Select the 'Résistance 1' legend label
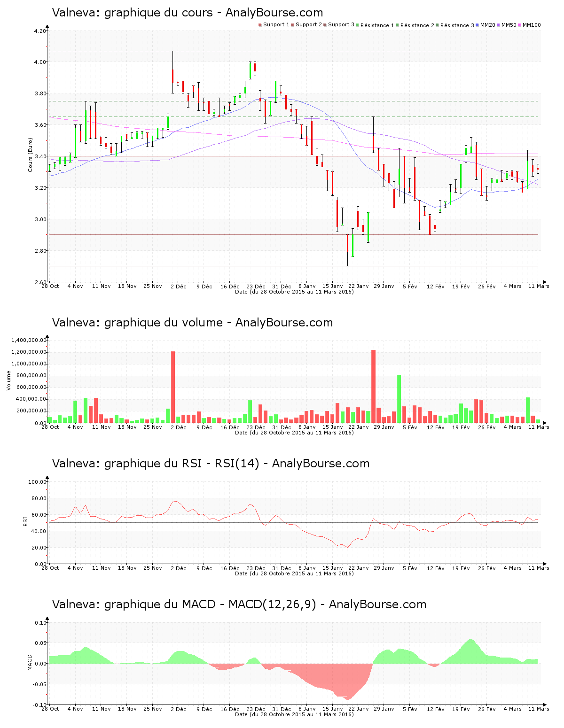This screenshot has height=728, width=564. click(x=377, y=25)
